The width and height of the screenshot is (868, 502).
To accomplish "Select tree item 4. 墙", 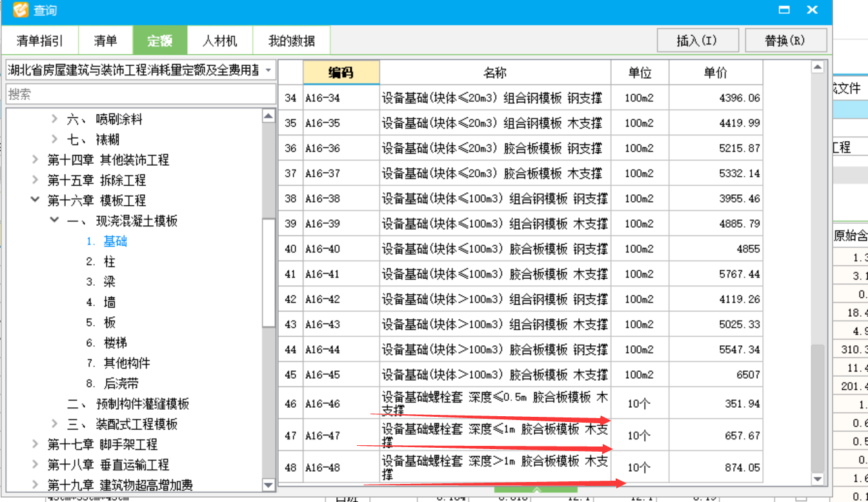I will coord(101,302).
